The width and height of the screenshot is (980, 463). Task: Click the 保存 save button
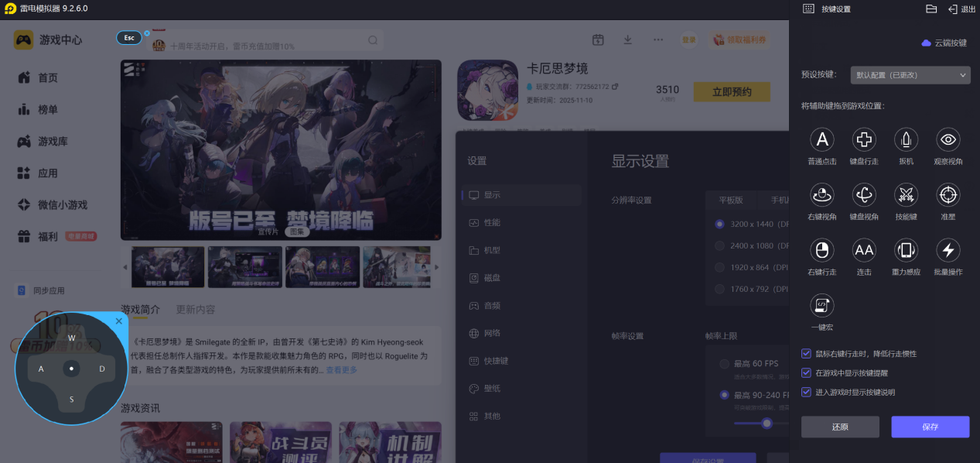pos(930,427)
